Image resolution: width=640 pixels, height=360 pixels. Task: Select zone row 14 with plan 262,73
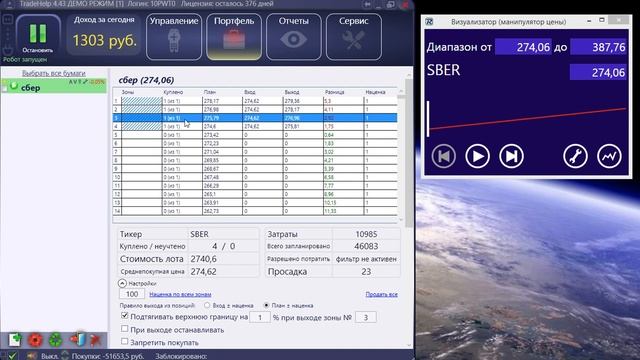click(x=255, y=211)
